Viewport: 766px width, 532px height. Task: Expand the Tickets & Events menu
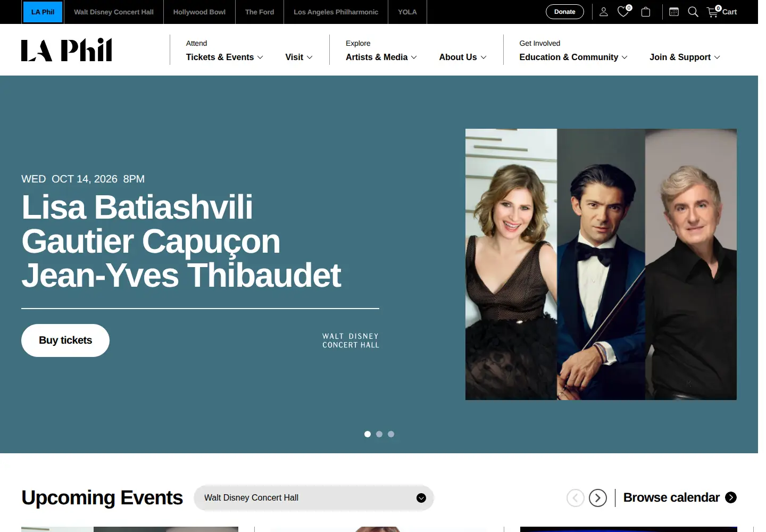point(224,57)
